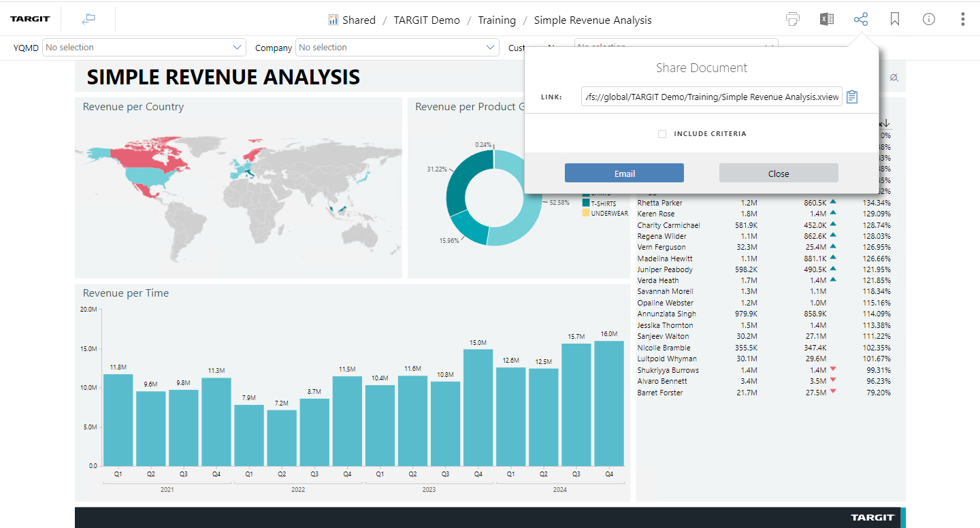The width and height of the screenshot is (980, 528).
Task: Enable the Include Criteria checkbox
Action: tap(662, 134)
